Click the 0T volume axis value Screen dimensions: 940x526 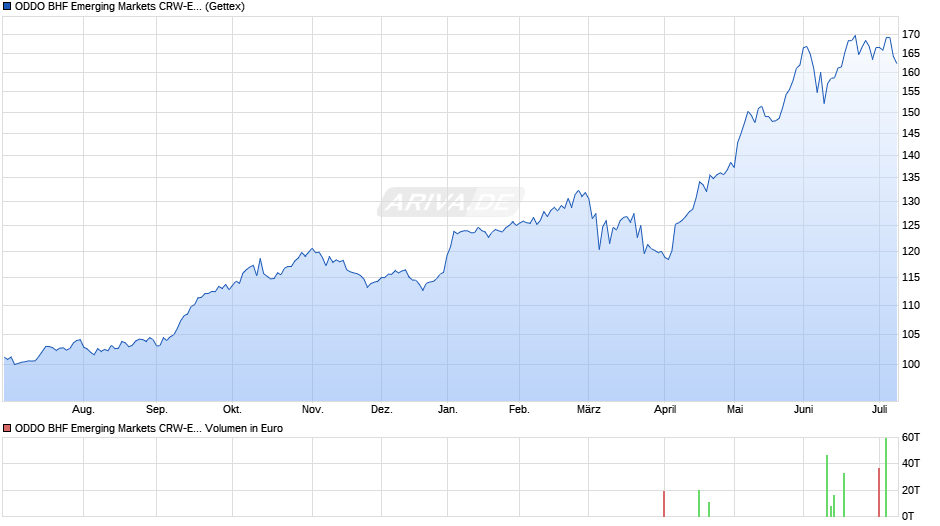click(908, 516)
